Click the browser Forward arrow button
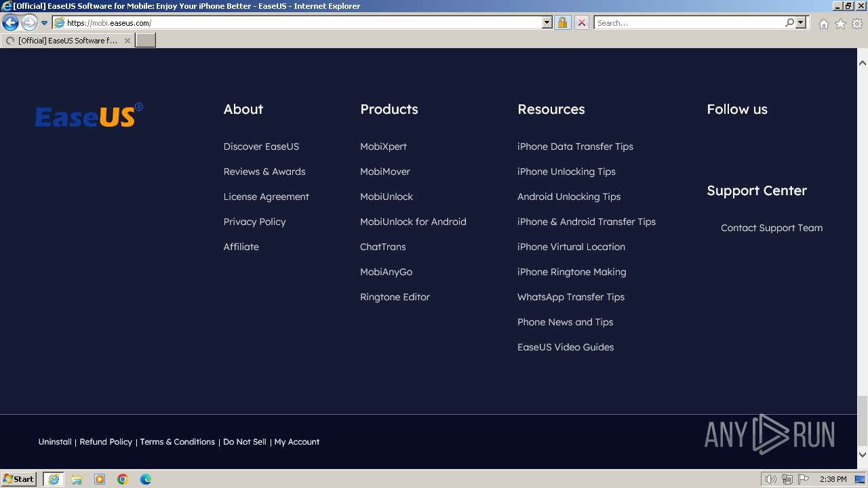Image resolution: width=868 pixels, height=488 pixels. point(28,23)
